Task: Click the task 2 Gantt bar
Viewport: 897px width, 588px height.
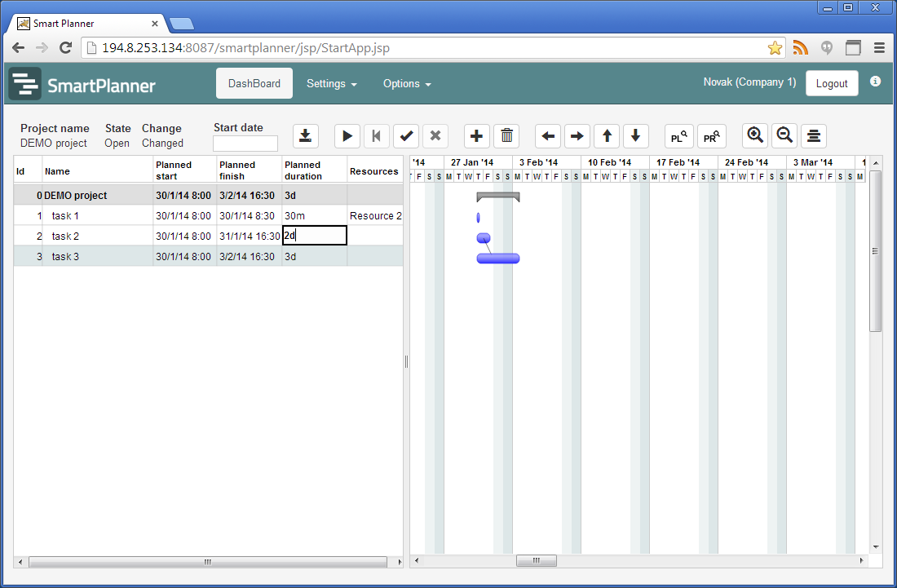Action: coord(484,238)
